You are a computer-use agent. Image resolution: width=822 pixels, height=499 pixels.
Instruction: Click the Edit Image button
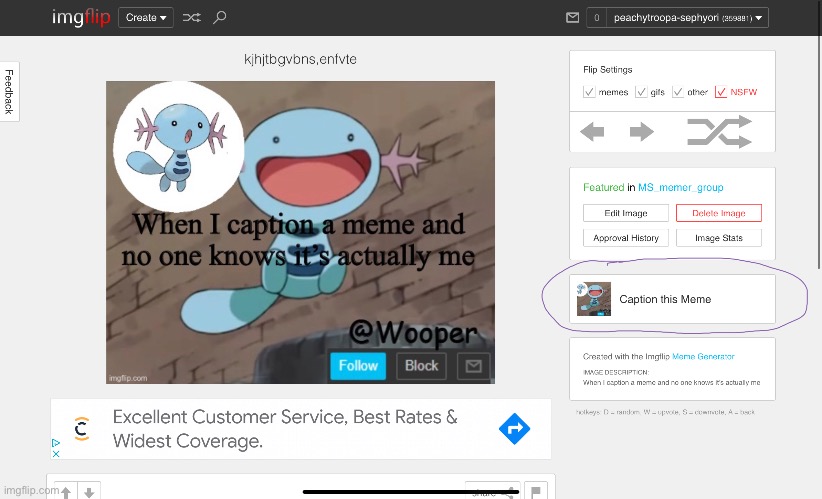(626, 213)
